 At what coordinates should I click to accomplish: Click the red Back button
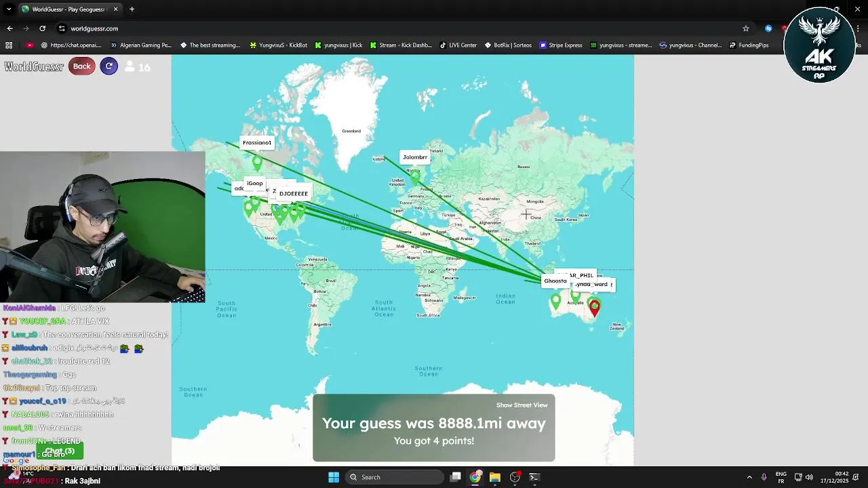click(x=81, y=66)
